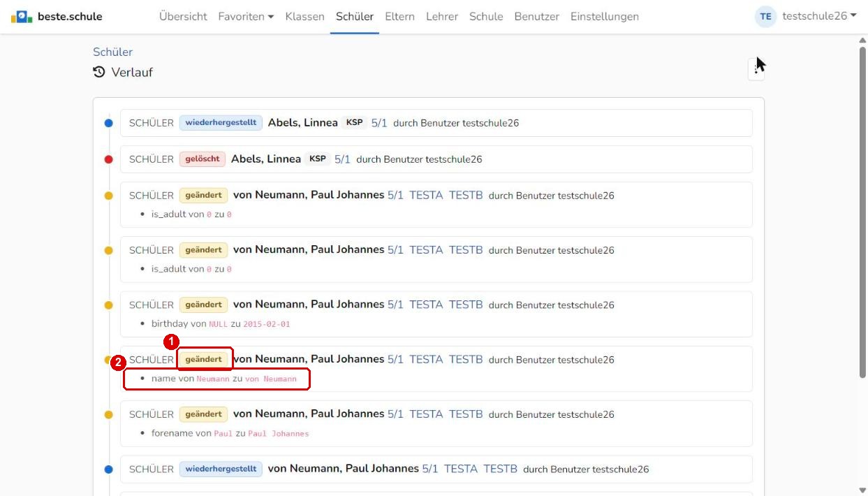Screen dimensions: 868x496
Task: Click "wiederhergestellt" badge in the Abels row
Action: [x=221, y=123]
